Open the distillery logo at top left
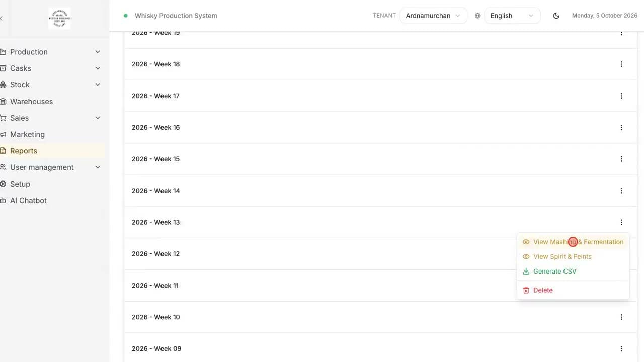Viewport: 644px width, 362px height. pyautogui.click(x=59, y=18)
